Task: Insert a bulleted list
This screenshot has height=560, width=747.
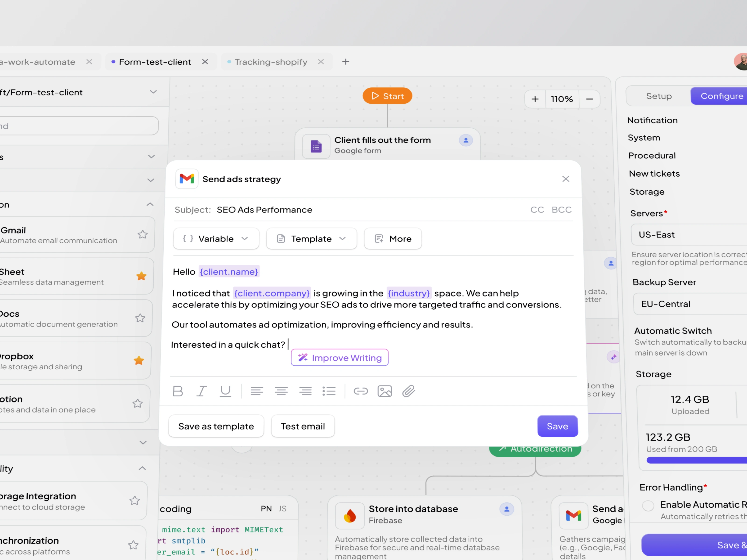Action: 329,391
